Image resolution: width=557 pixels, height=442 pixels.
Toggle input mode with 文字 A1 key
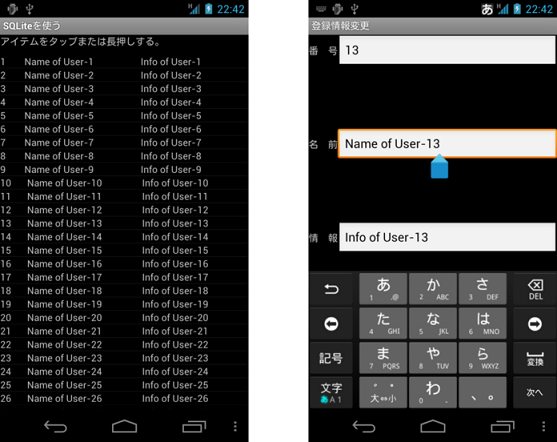click(331, 393)
